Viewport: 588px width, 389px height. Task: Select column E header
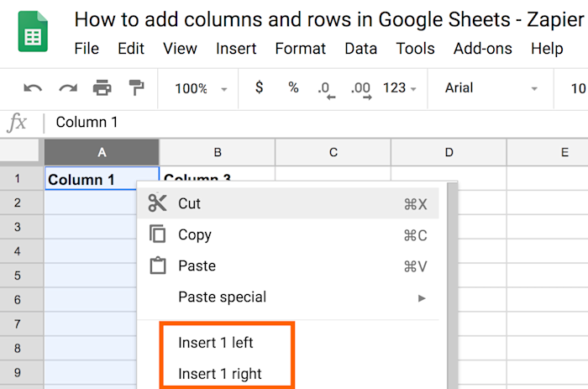(x=548, y=152)
